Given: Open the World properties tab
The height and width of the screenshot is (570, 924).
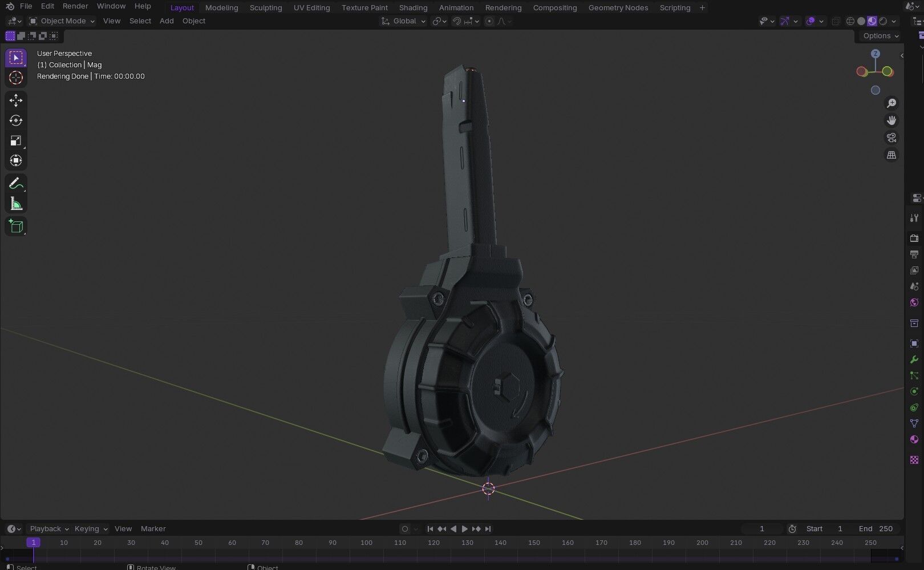Looking at the screenshot, I should [x=914, y=302].
